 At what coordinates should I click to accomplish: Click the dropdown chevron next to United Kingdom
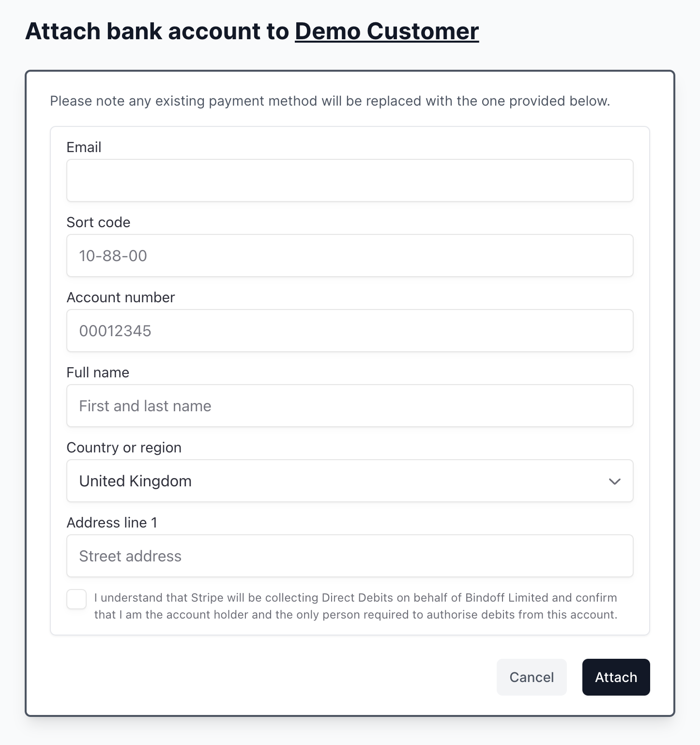614,481
